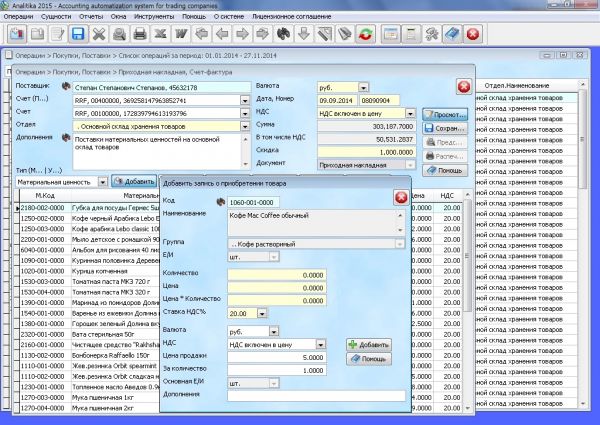Click the save diskette toolbar icon
Image resolution: width=600 pixels, height=425 pixels.
pos(78,35)
